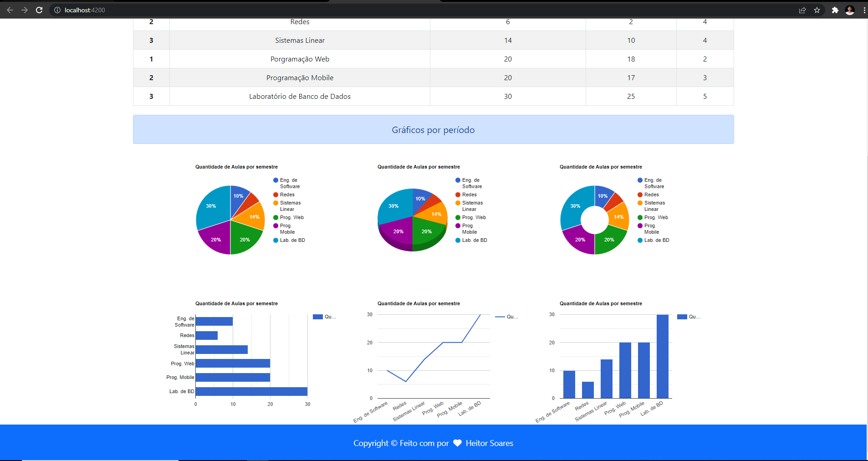Image resolution: width=868 pixels, height=461 pixels.
Task: Click the heart icon in the footer
Action: [458, 443]
